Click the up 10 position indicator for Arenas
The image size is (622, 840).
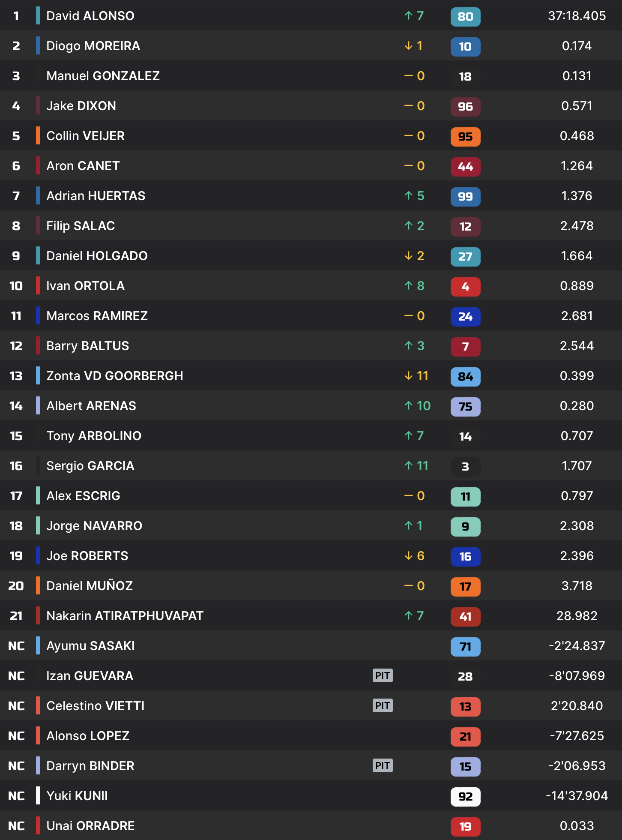(x=417, y=406)
